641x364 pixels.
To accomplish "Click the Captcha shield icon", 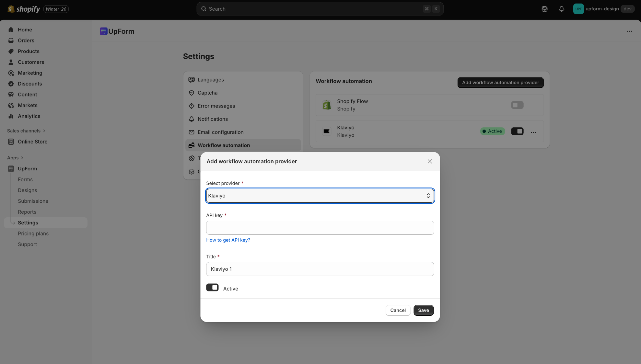I will (x=192, y=93).
